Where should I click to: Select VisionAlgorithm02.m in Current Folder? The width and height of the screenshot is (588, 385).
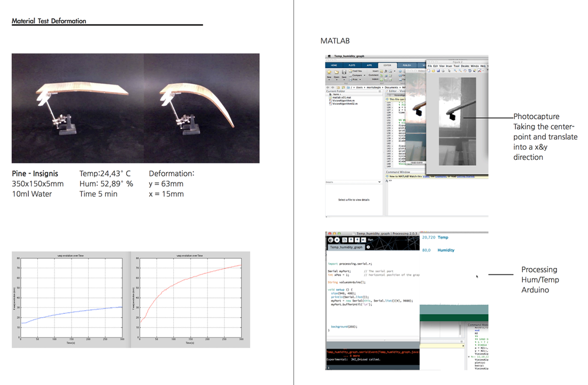tap(344, 104)
